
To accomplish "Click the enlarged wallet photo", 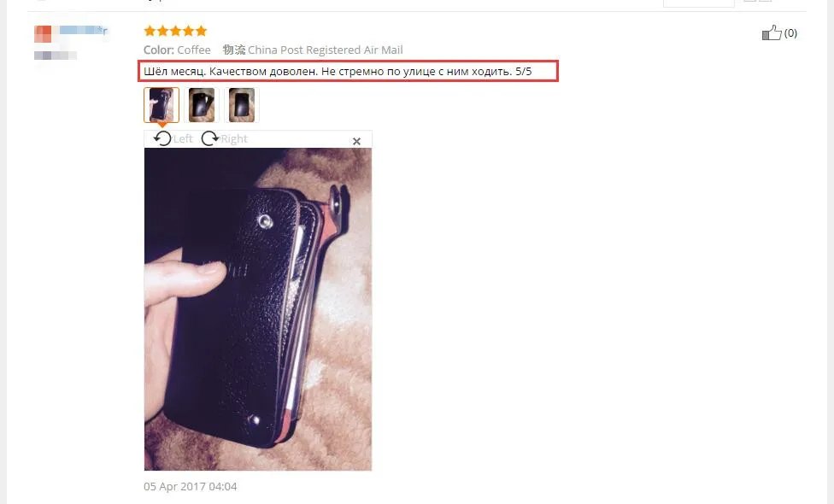I will tap(258, 309).
